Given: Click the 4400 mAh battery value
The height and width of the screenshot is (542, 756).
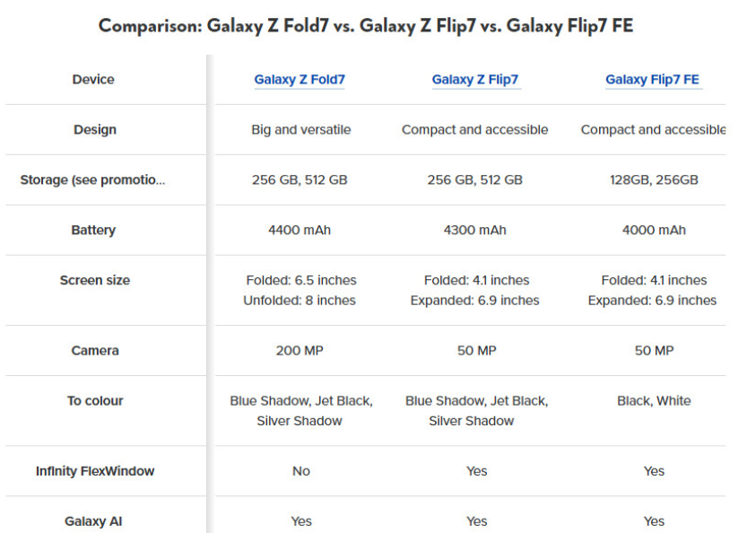Looking at the screenshot, I should click(x=300, y=231).
